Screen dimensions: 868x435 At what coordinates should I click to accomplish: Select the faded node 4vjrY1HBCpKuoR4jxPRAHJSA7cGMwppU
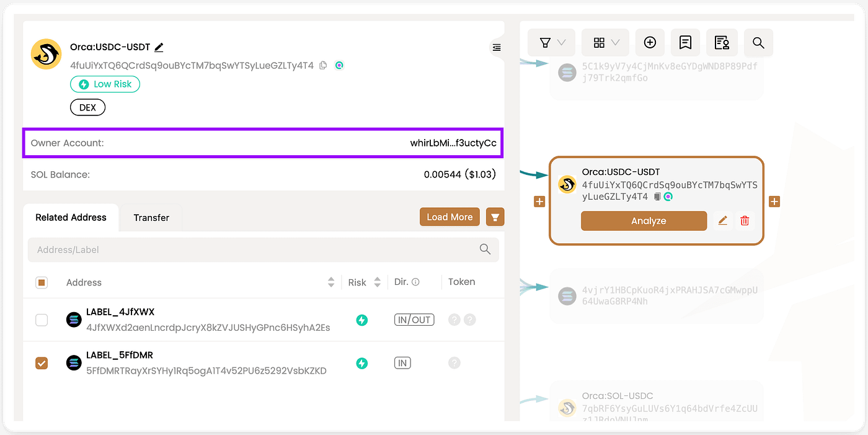(656, 295)
